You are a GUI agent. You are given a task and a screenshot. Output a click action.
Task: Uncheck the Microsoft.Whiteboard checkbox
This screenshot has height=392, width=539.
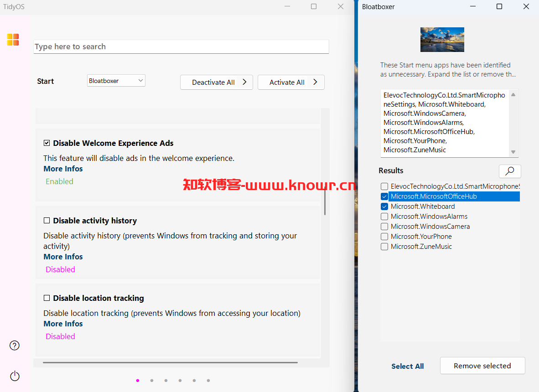[384, 206]
